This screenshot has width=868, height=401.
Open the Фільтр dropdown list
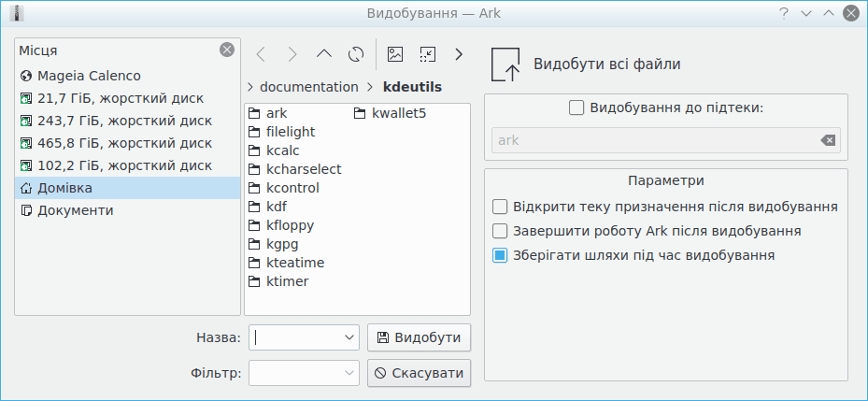click(350, 374)
